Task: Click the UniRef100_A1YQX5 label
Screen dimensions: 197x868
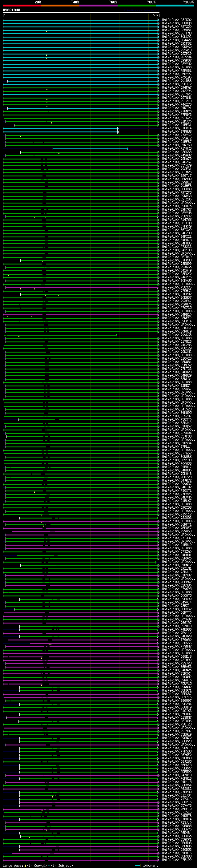Action: (x=177, y=149)
